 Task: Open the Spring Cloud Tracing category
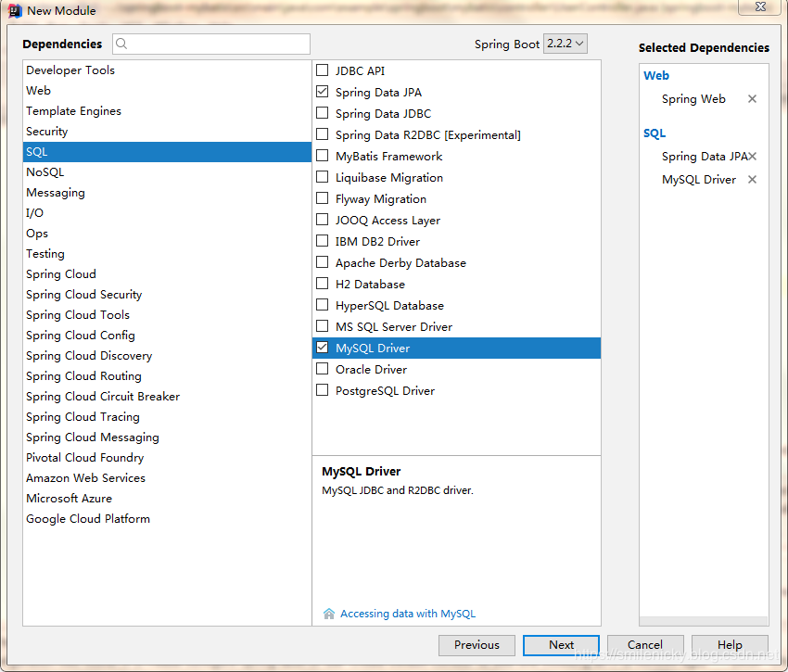[x=167, y=417]
